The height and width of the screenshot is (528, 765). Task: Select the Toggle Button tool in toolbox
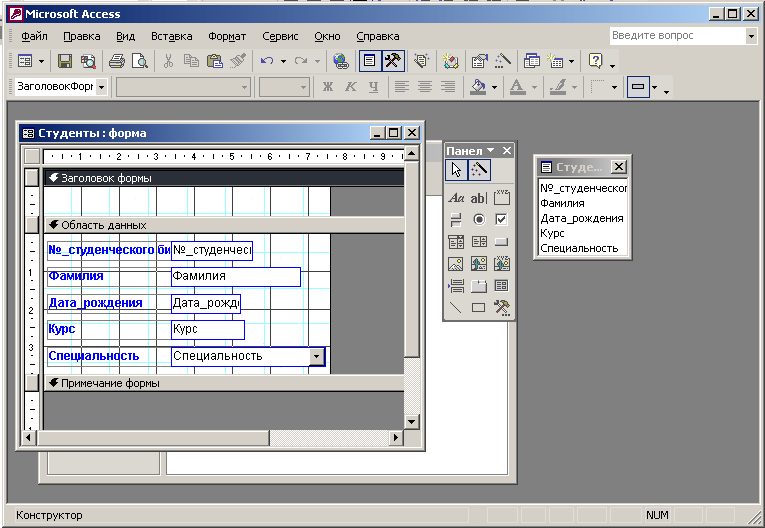click(x=456, y=220)
